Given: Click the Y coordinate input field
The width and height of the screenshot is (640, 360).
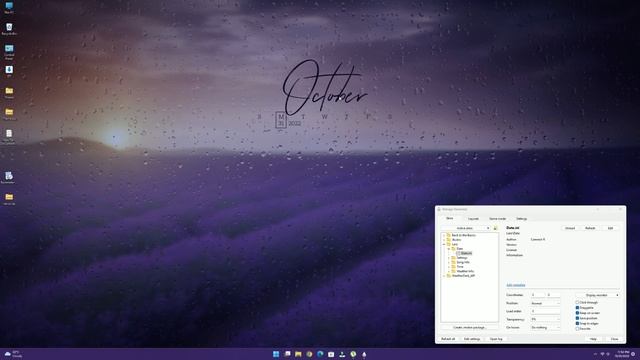Looking at the screenshot, I should (x=553, y=295).
